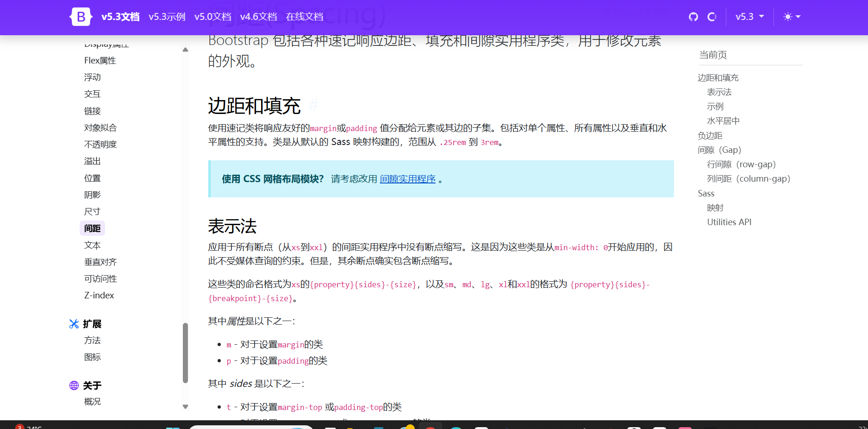Jump to Utilities API in contents
This screenshot has height=429, width=868.
(729, 222)
